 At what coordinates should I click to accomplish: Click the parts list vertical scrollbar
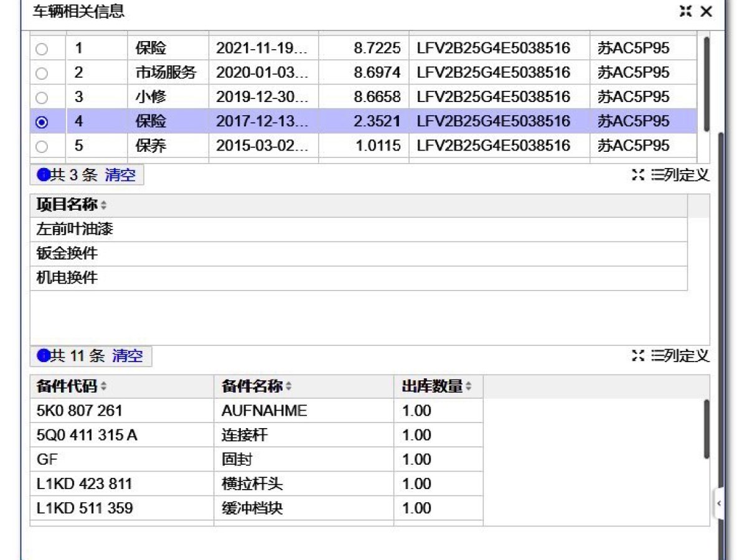click(706, 429)
